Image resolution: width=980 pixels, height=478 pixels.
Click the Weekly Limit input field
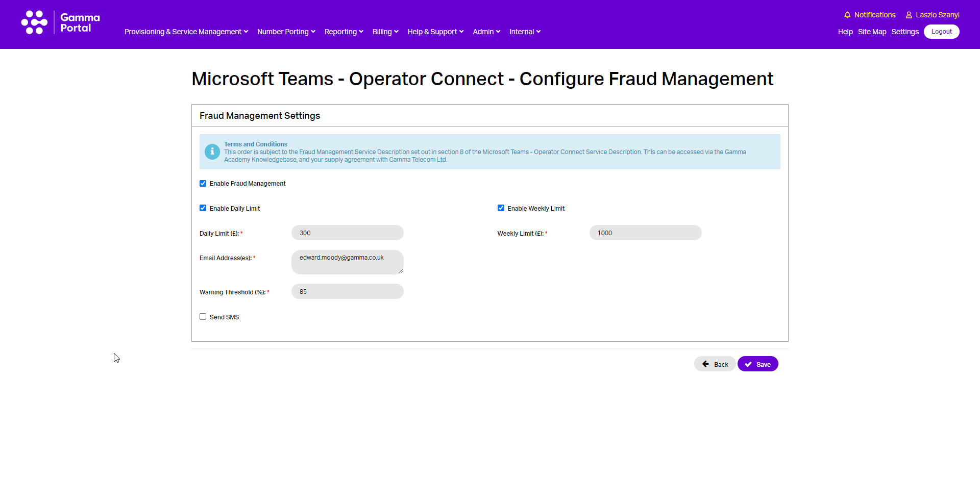pyautogui.click(x=646, y=233)
